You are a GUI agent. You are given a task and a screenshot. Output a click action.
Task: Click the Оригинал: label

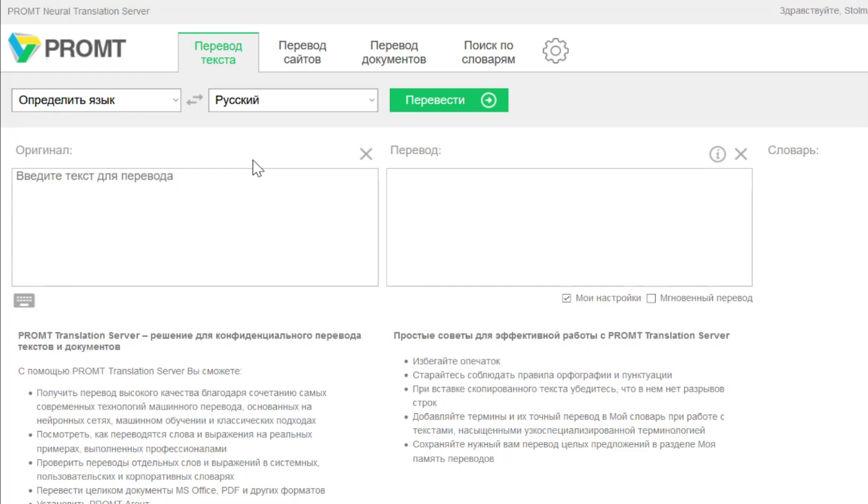point(44,150)
